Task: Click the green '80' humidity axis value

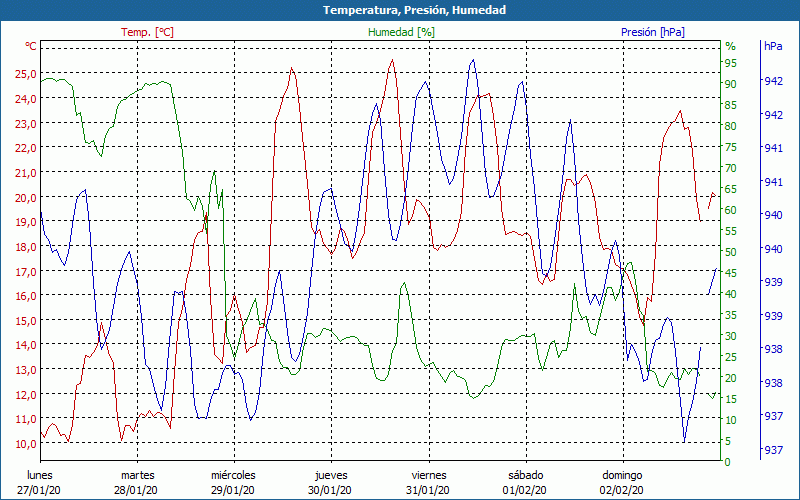Action: pos(731,126)
